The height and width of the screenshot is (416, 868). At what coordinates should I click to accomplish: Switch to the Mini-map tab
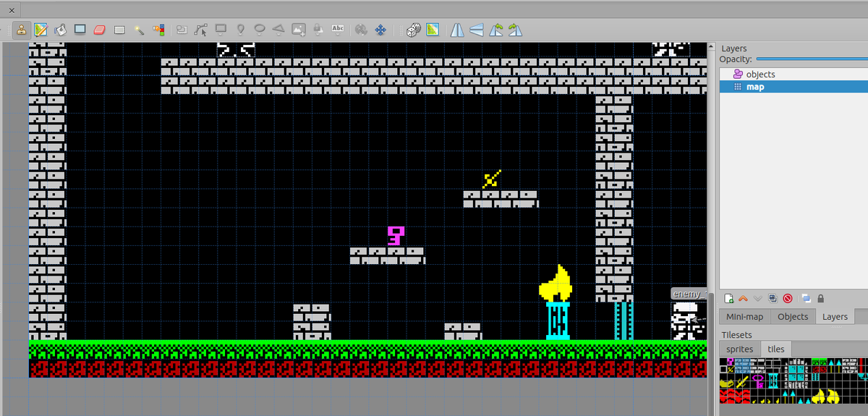[744, 317]
